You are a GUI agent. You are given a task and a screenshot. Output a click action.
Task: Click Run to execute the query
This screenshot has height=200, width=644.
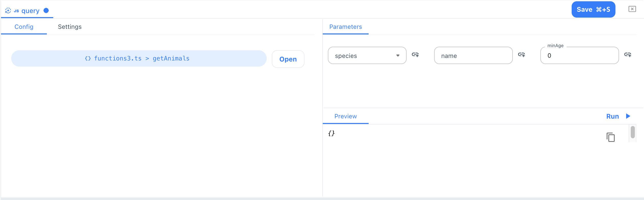pos(613,116)
